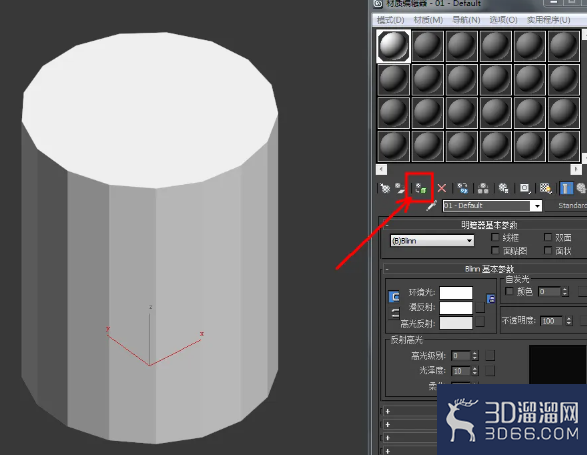Enable the 线框 wireframe checkbox
This screenshot has width=587, height=455.
[x=495, y=237]
